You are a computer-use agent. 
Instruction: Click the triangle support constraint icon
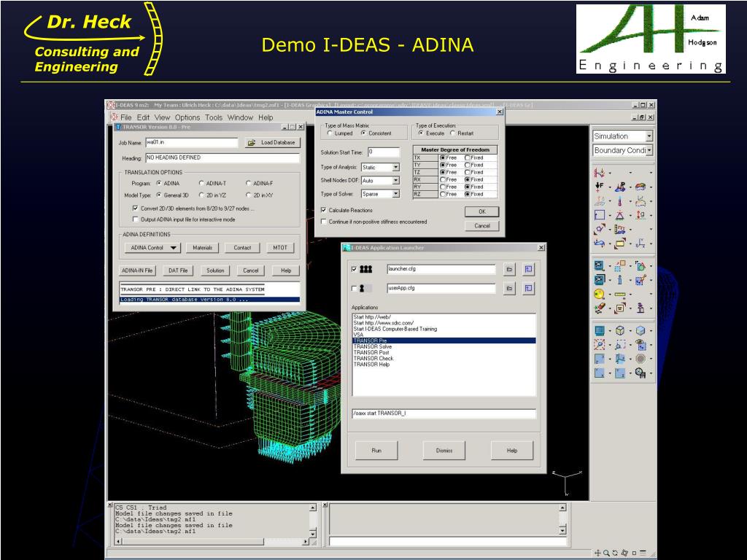(x=620, y=215)
